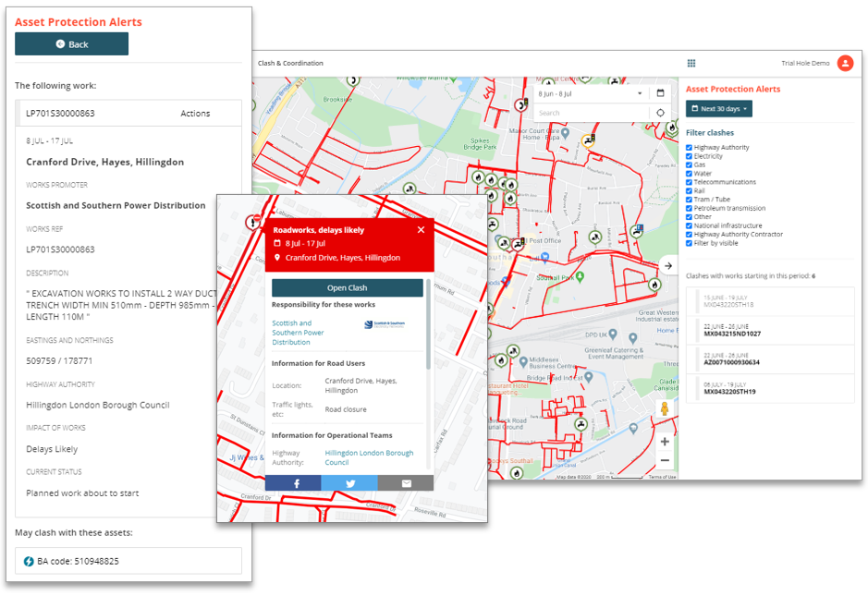The height and width of the screenshot is (596, 868).
Task: Click the Open Clash button
Action: (348, 288)
